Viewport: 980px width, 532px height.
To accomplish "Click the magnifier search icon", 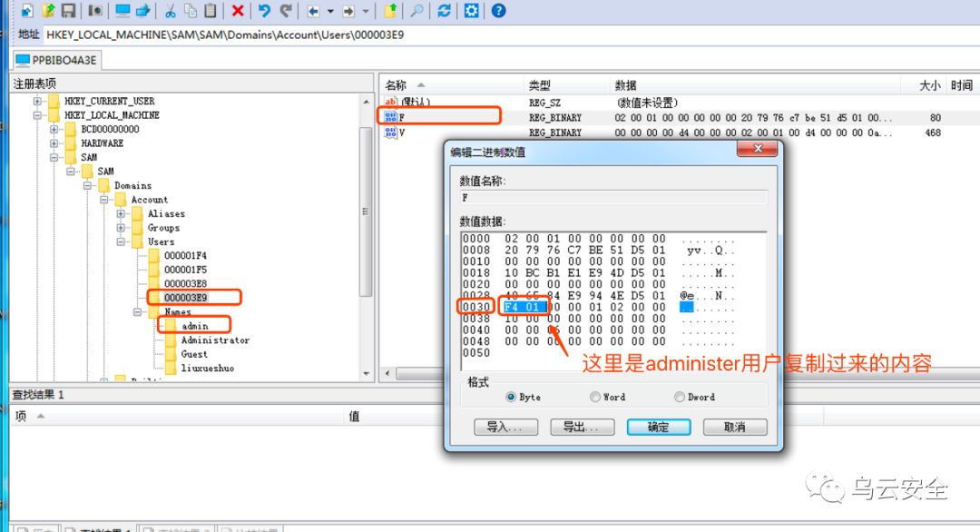I will [416, 11].
